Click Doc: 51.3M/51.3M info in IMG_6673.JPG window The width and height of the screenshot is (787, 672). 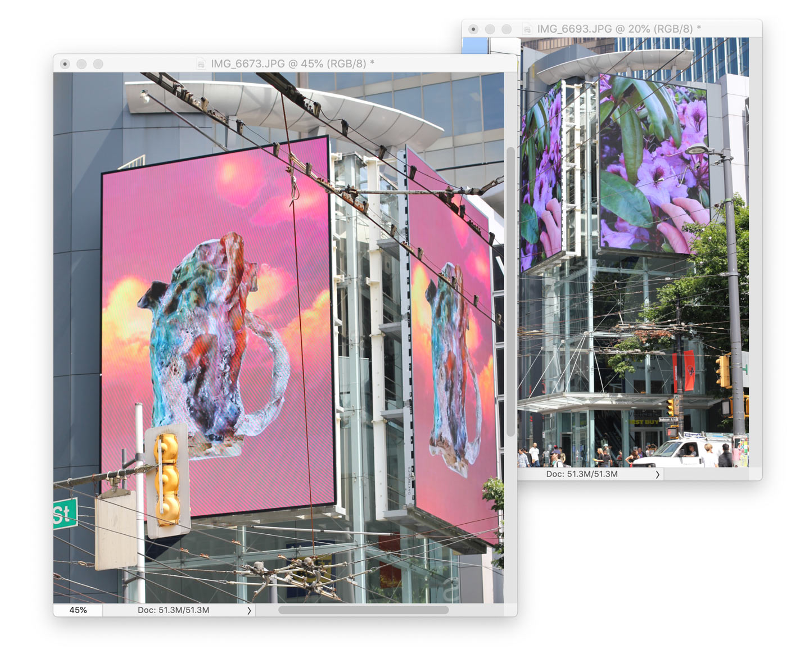(173, 610)
